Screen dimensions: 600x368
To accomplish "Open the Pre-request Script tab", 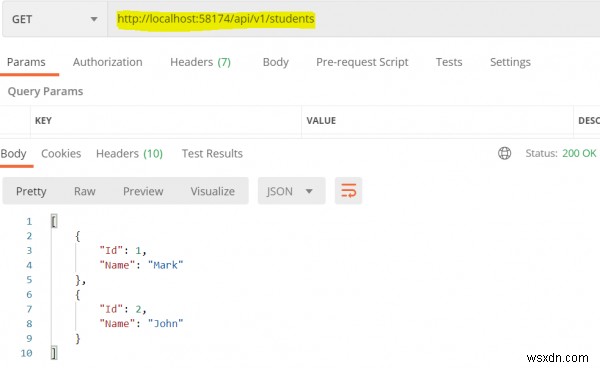I will [x=362, y=62].
